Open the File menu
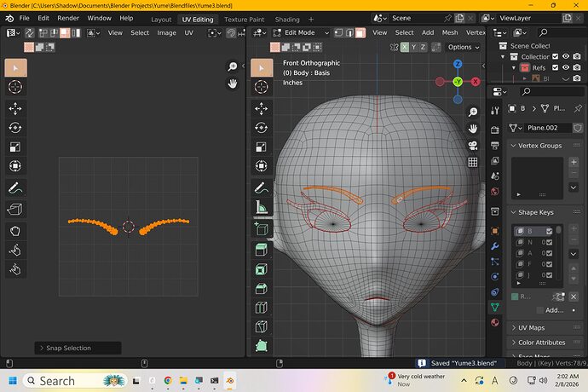The width and height of the screenshot is (588, 392). click(24, 18)
